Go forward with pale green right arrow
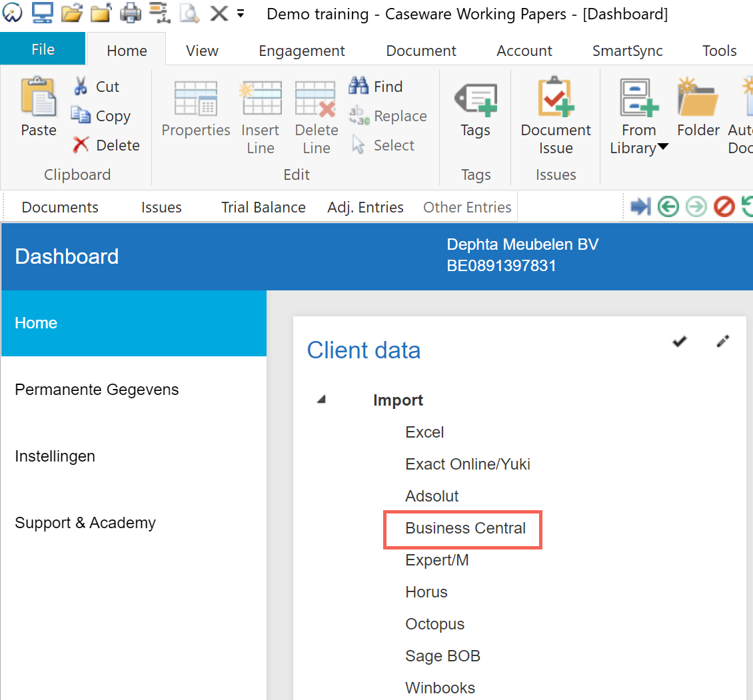Viewport: 753px width, 700px height. [x=696, y=207]
